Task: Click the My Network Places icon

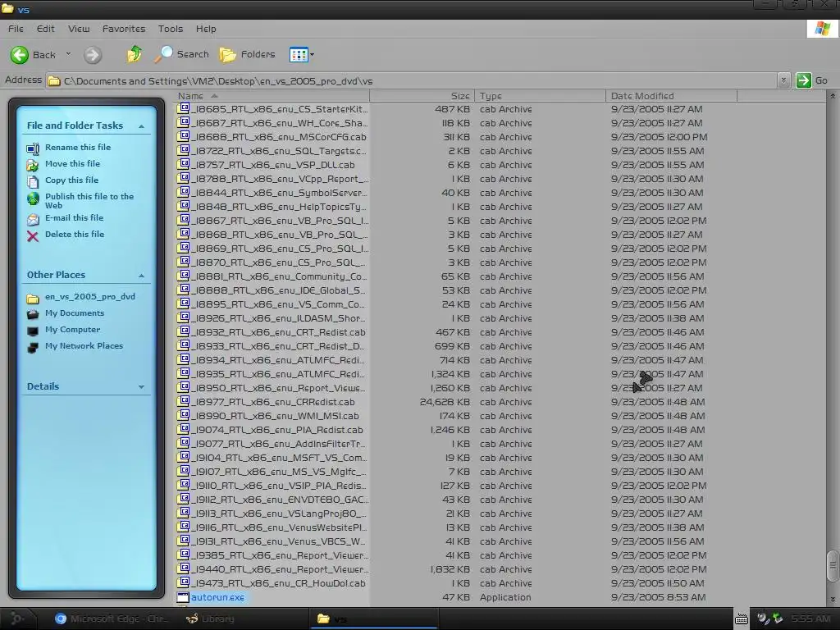Action: pos(33,348)
